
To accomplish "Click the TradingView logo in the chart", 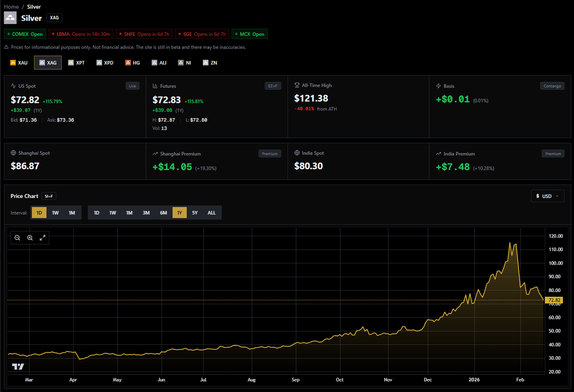I will tap(18, 367).
